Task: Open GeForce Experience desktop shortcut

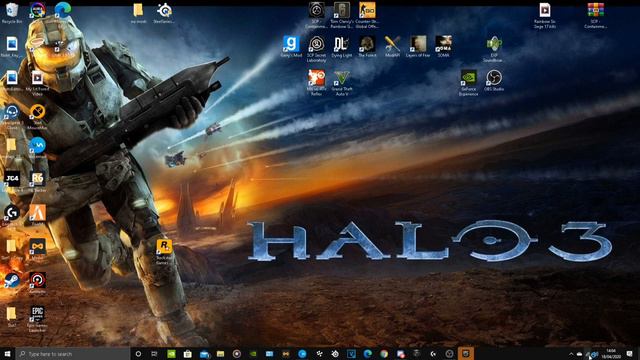Action: tap(469, 82)
